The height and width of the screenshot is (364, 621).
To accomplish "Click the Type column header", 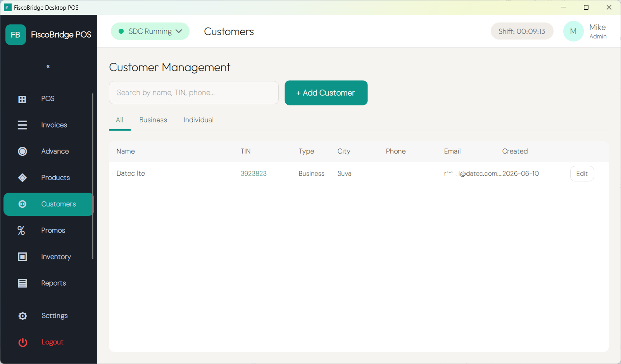I will point(306,151).
